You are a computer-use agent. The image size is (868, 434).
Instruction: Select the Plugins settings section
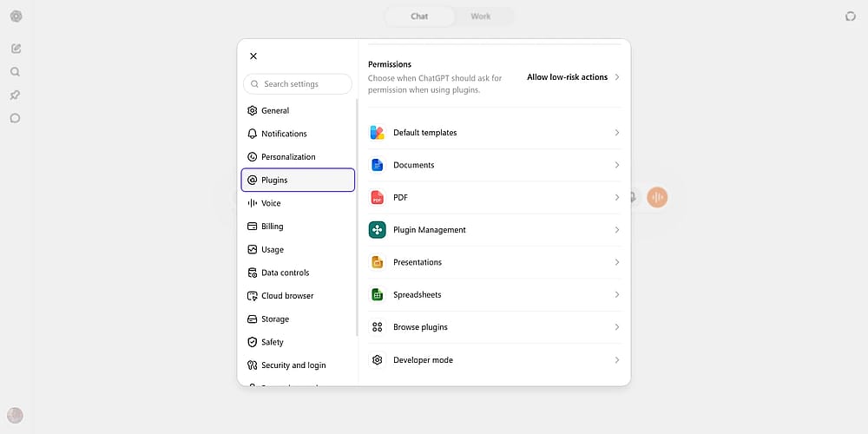pos(298,180)
